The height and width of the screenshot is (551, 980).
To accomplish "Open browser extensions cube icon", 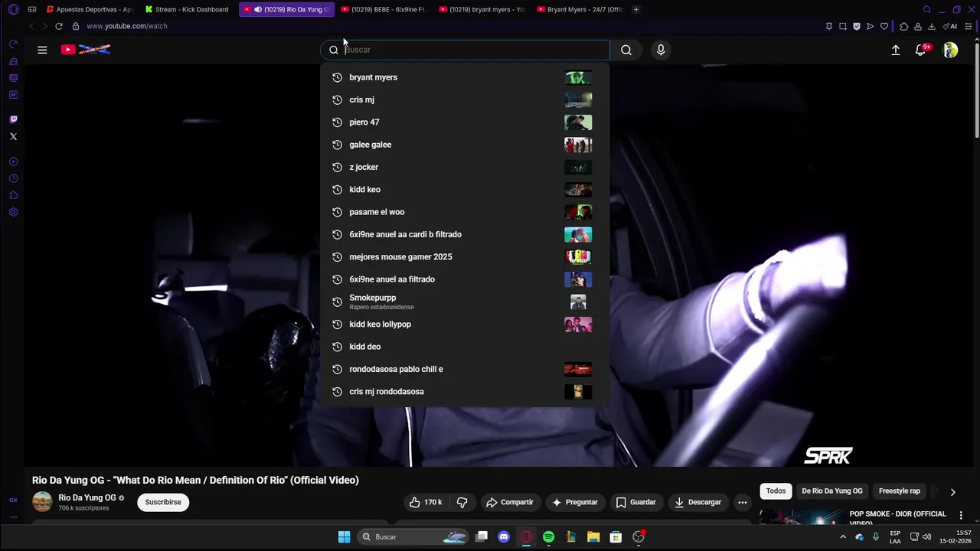I will point(904,26).
